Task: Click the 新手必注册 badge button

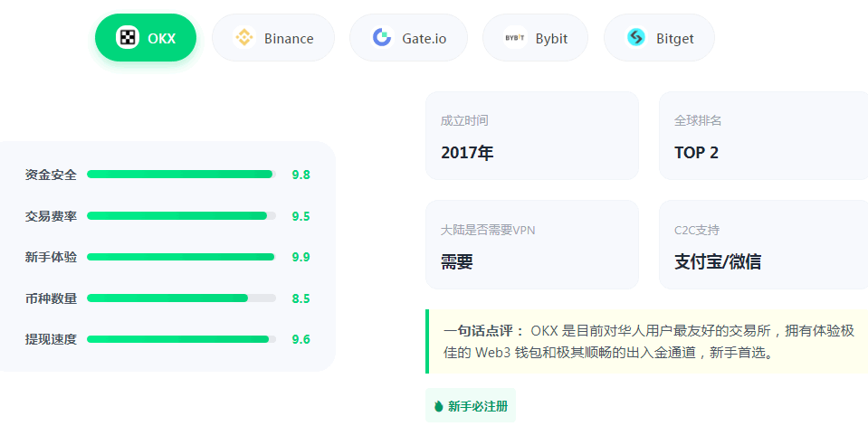Action: coord(472,406)
